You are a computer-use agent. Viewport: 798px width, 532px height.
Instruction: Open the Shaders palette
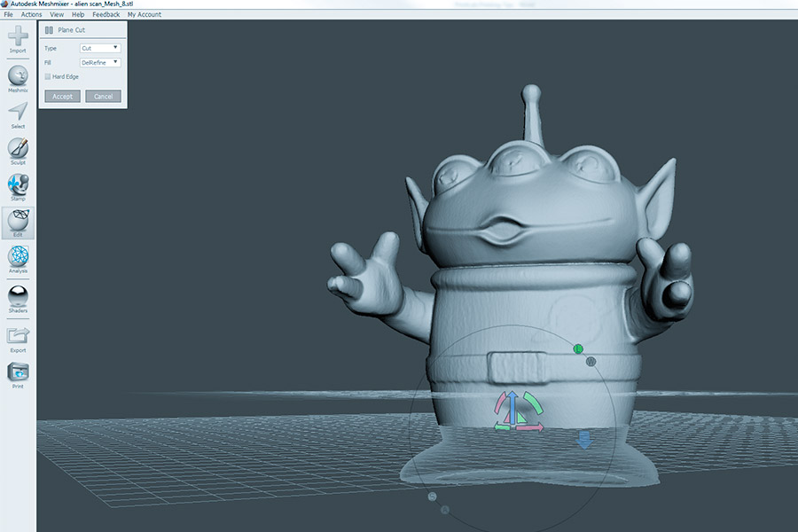click(x=18, y=296)
